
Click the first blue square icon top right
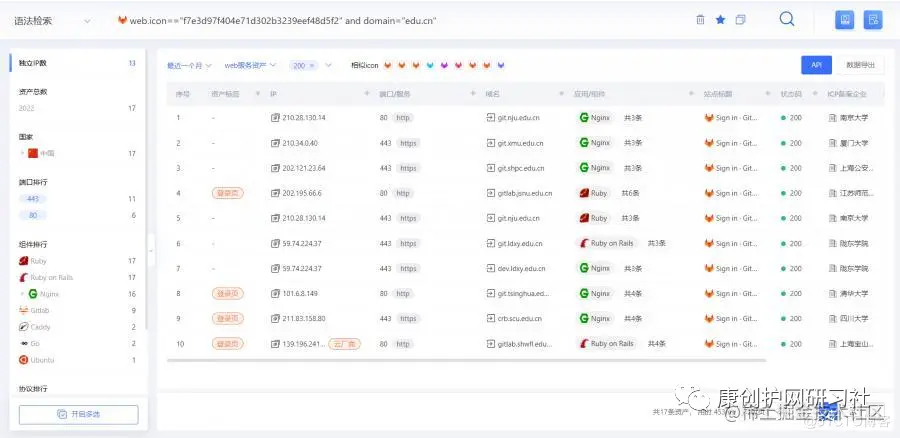pos(844,20)
